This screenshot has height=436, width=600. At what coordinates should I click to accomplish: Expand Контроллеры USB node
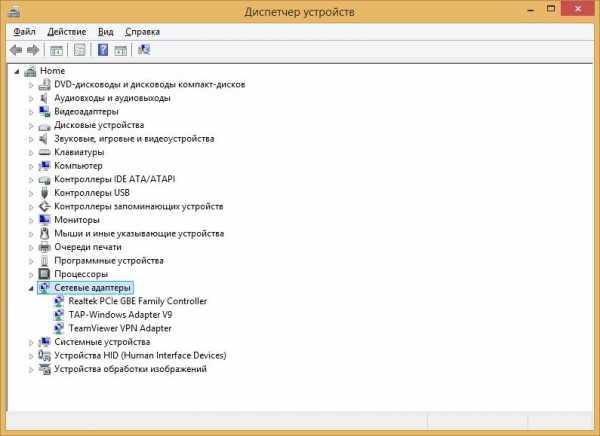coord(31,193)
